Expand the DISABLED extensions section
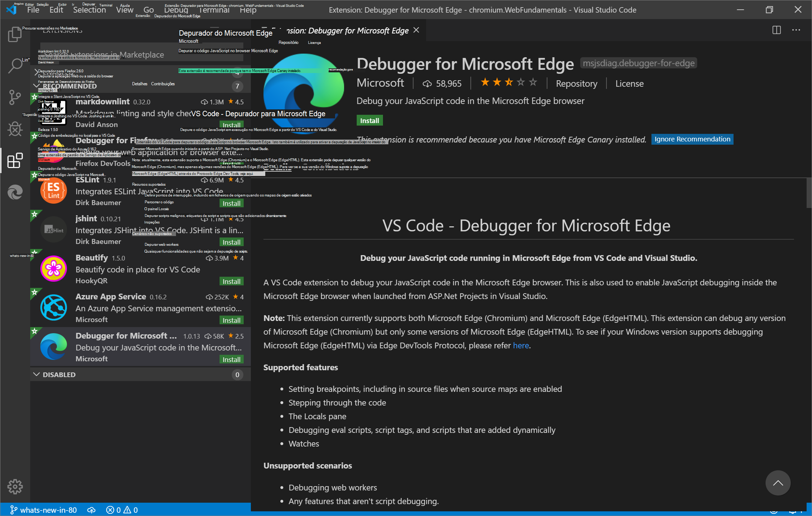Viewport: 812px width, 516px height. (36, 374)
